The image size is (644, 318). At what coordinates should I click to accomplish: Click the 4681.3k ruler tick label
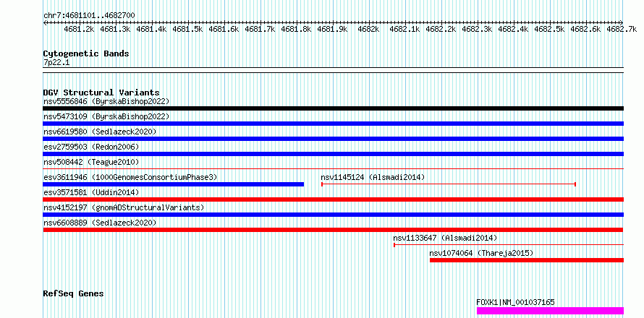pos(115,29)
